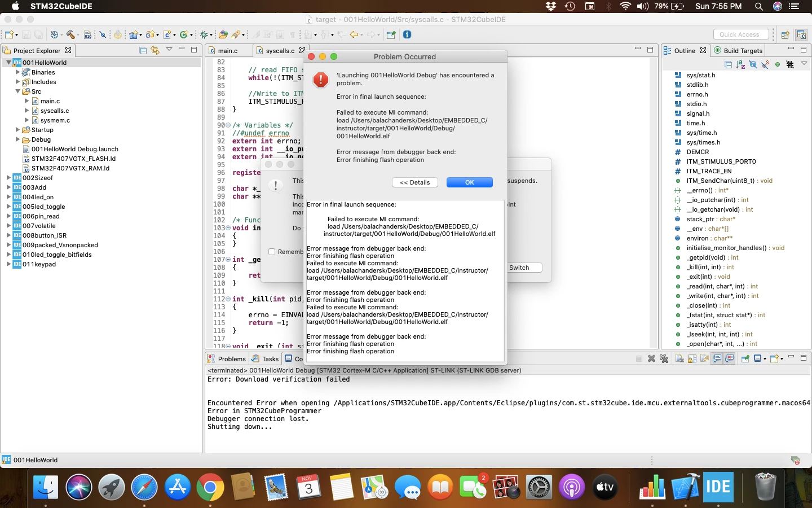Toggle Hide Static Members in Outline
The width and height of the screenshot is (812, 508).
point(765,64)
